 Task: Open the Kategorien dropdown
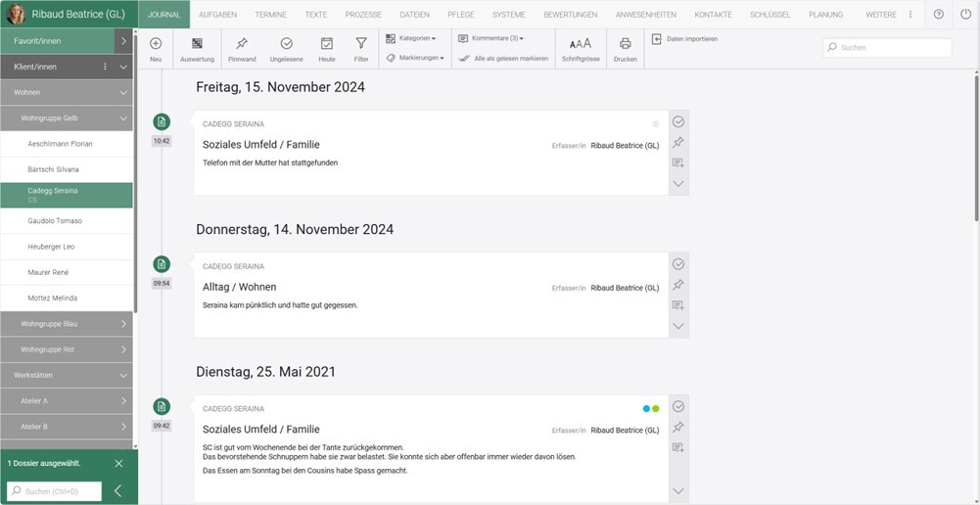click(411, 38)
